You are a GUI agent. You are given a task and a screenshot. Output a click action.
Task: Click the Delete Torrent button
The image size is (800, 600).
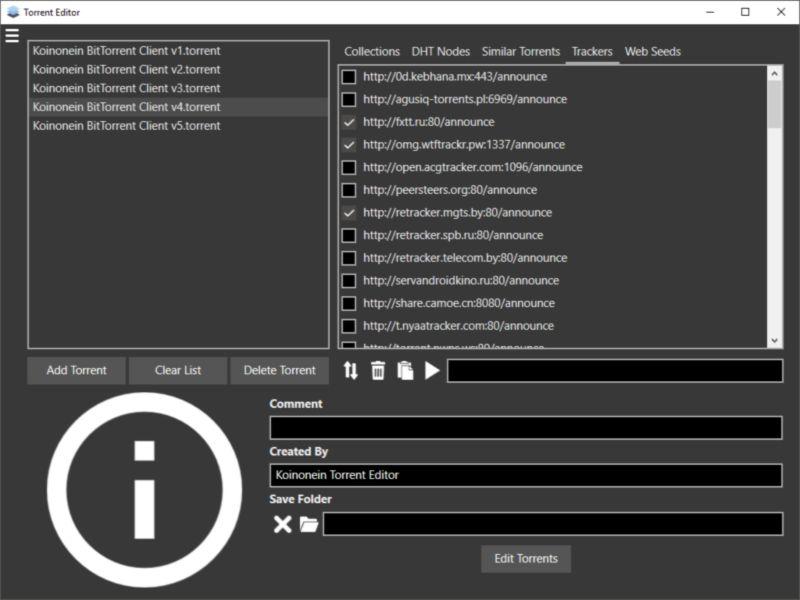pyautogui.click(x=280, y=370)
